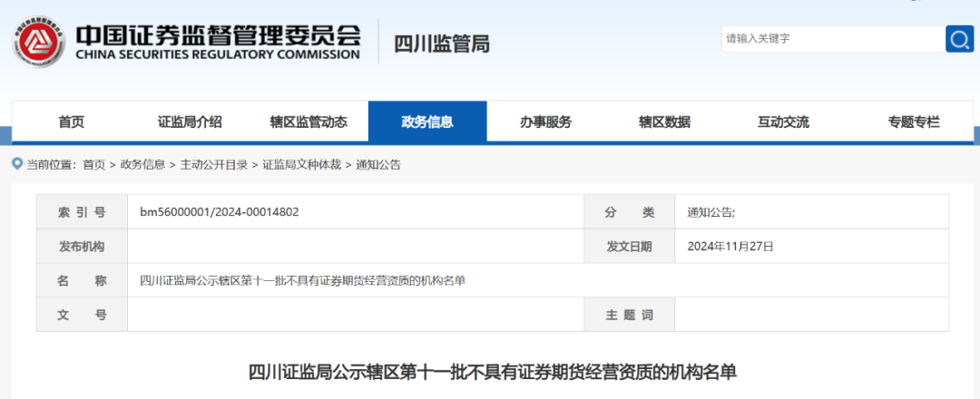The image size is (980, 399).
Task: Open the 辖区监管动态 navigation tab
Action: tap(309, 122)
